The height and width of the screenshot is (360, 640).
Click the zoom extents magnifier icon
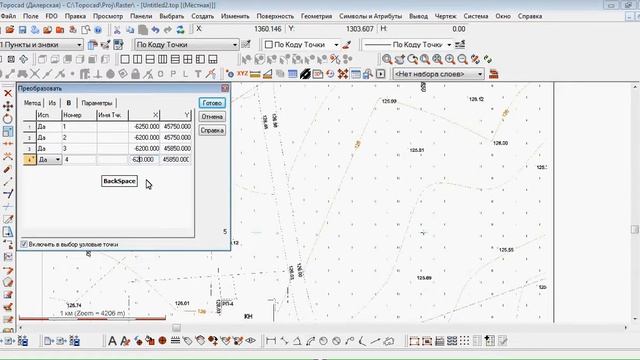click(437, 60)
